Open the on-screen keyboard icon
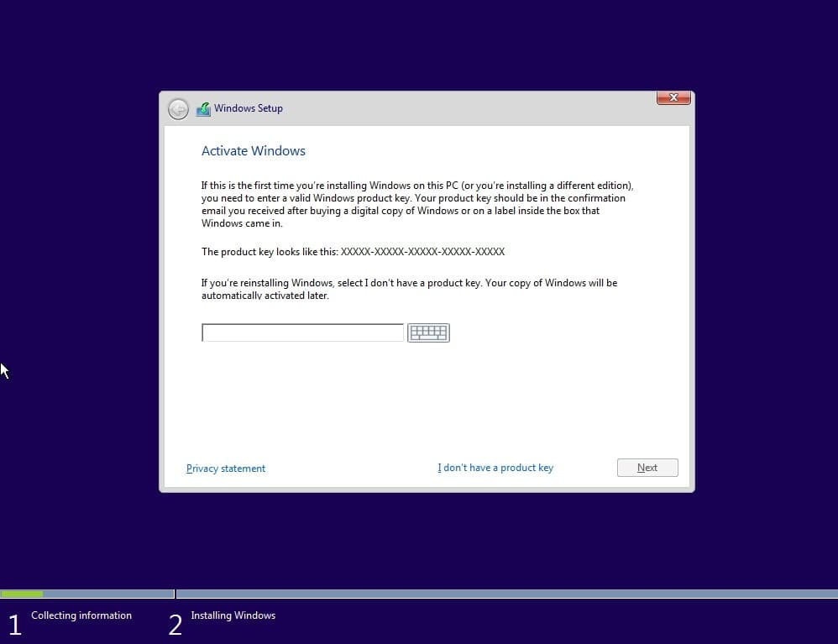 tap(428, 333)
